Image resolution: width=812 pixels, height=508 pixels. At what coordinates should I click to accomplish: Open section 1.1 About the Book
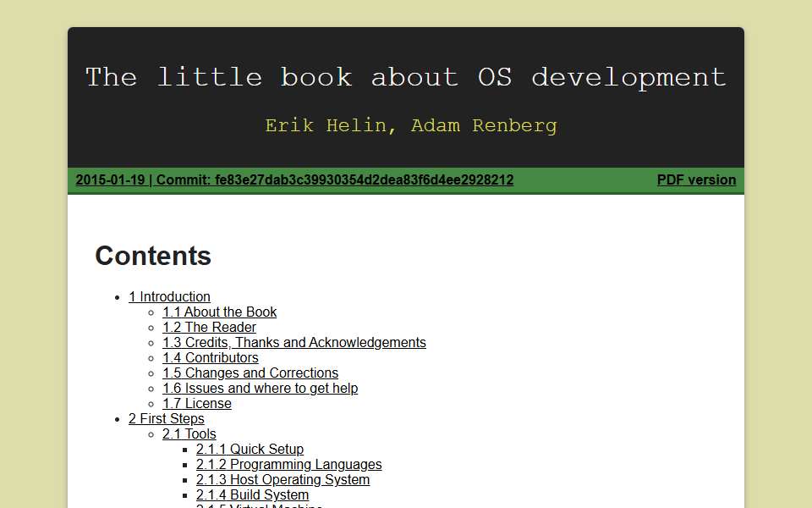click(220, 312)
